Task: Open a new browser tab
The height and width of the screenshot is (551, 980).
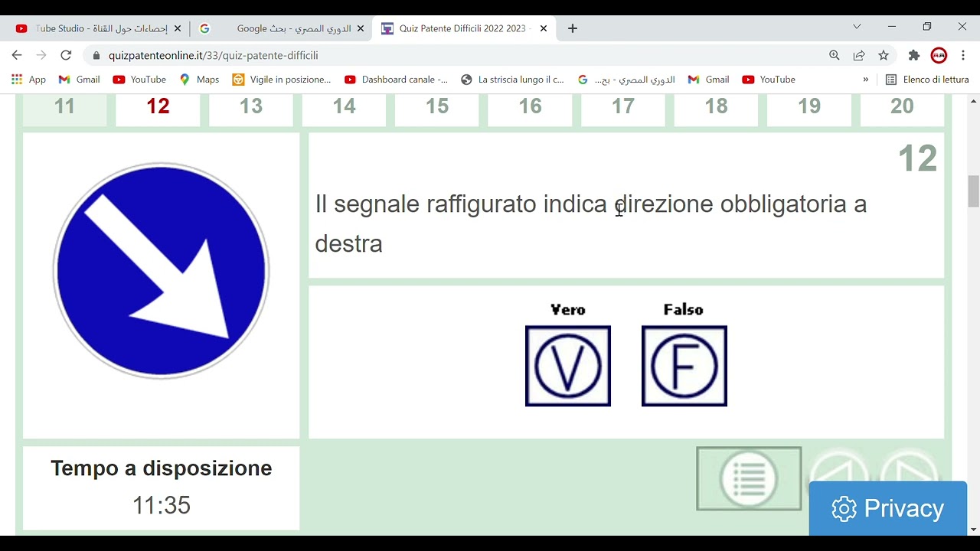Action: (573, 28)
